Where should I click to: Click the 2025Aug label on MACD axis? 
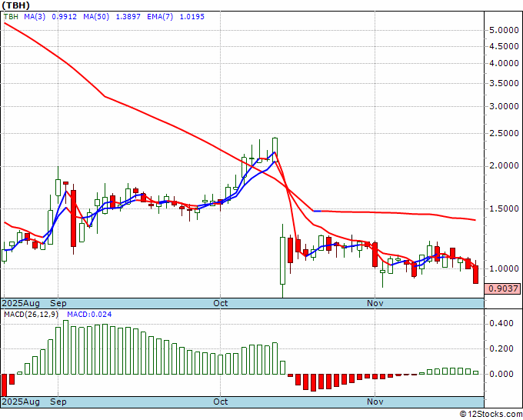click(21, 402)
